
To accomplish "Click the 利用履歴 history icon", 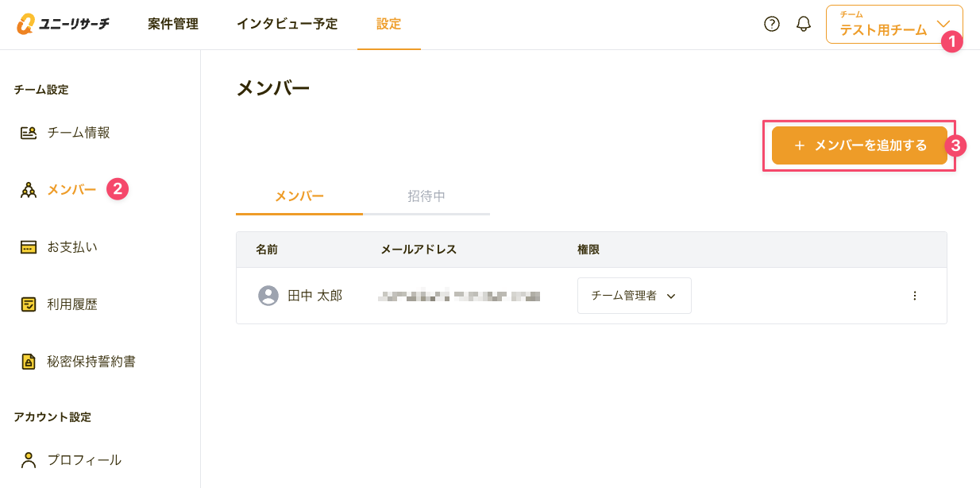I will (x=29, y=304).
